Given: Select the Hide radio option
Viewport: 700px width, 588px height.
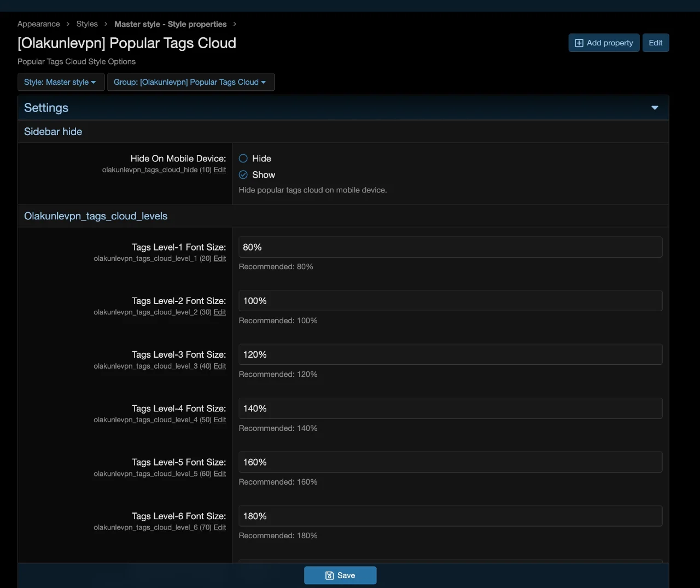Looking at the screenshot, I should (x=243, y=159).
